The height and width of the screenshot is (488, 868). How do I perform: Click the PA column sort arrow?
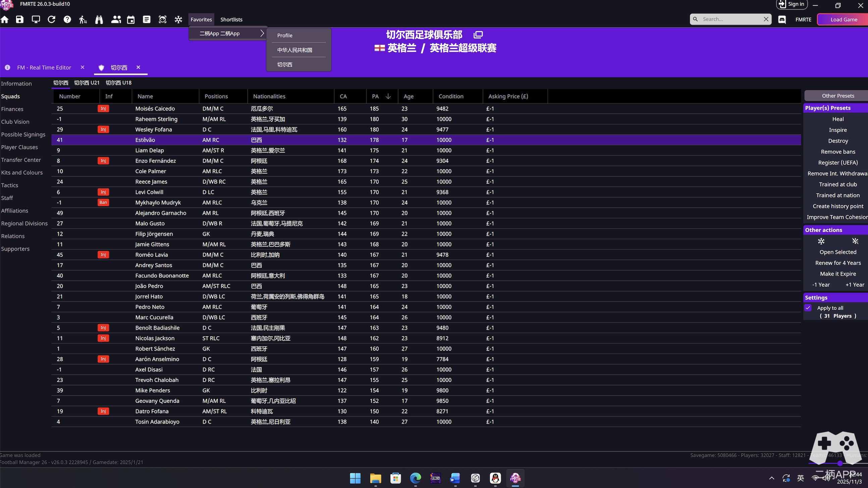point(388,96)
